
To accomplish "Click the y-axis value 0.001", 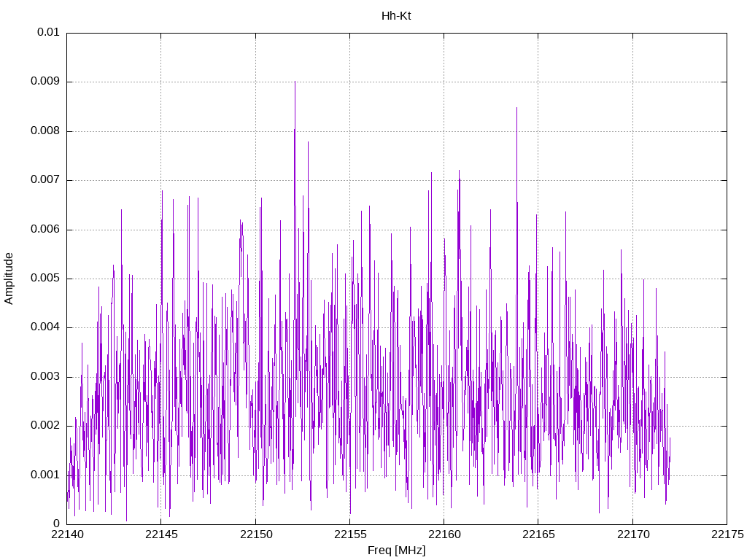I will (45, 475).
